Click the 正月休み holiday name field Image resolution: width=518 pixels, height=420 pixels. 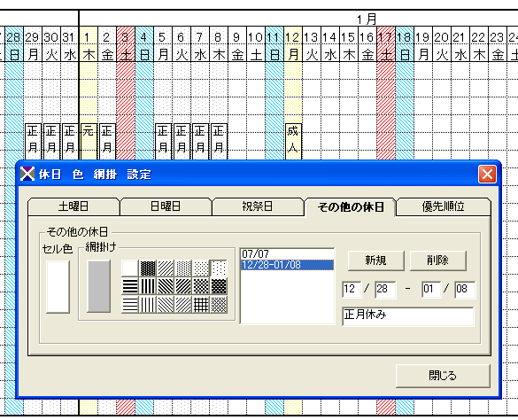(408, 316)
